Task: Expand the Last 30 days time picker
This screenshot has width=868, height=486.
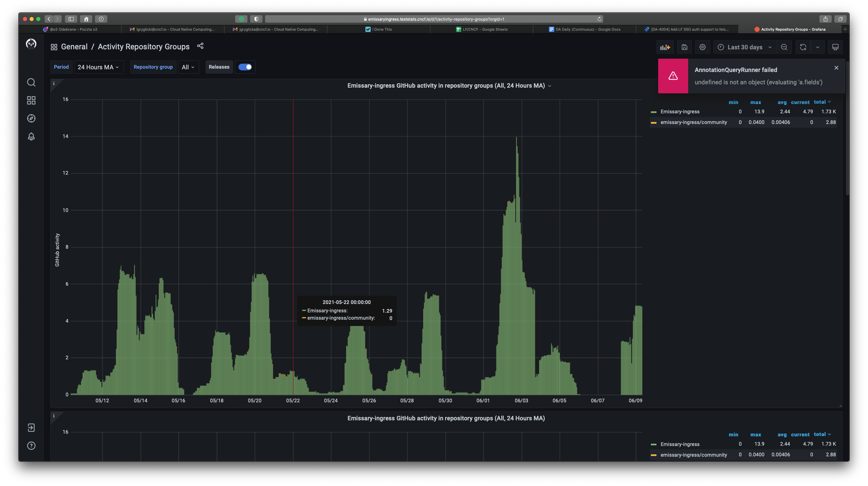Action: (x=744, y=47)
